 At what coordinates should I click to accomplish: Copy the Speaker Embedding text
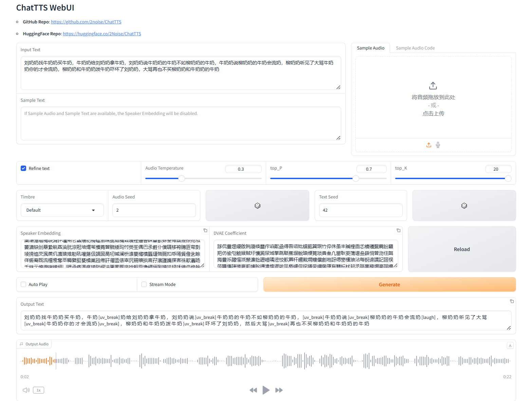tap(205, 230)
